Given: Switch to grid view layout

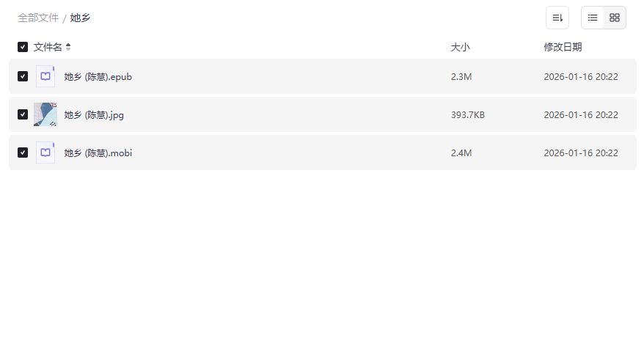Looking at the screenshot, I should click(615, 18).
